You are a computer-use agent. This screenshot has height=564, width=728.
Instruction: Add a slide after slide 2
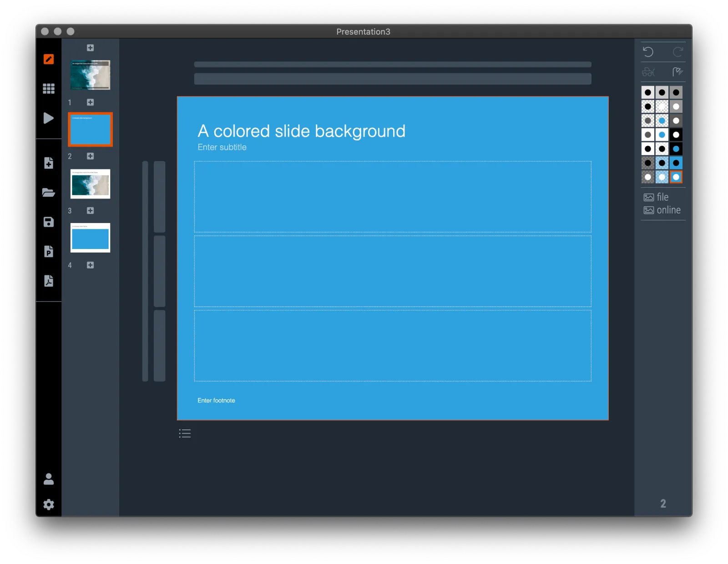point(90,156)
